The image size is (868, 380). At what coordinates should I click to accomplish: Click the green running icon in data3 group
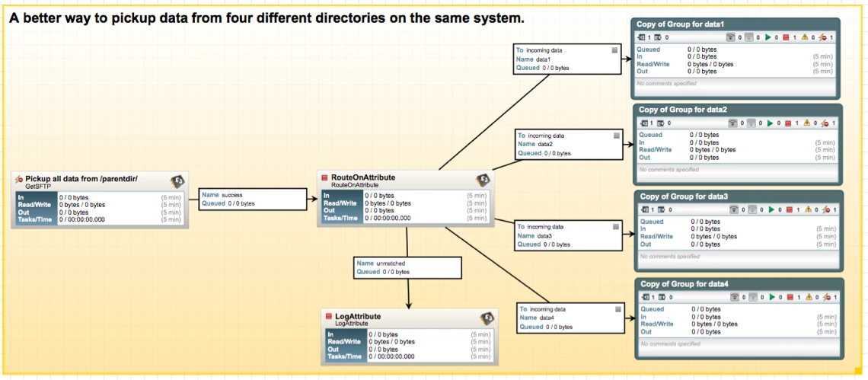(x=771, y=210)
